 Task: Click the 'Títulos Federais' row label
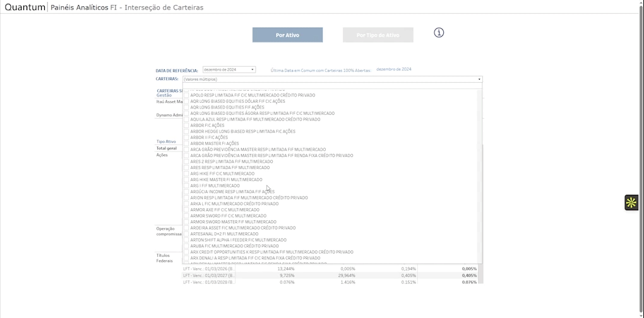[165, 257]
